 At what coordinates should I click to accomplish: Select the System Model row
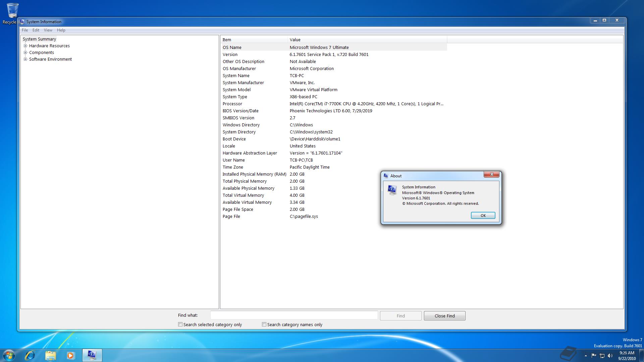(x=334, y=89)
